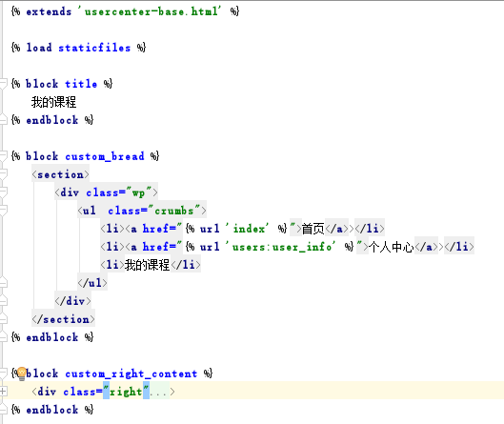Click the block name title

click(81, 84)
